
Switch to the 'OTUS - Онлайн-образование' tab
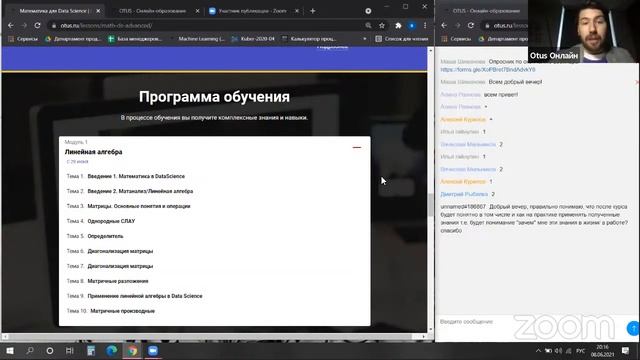[152, 11]
